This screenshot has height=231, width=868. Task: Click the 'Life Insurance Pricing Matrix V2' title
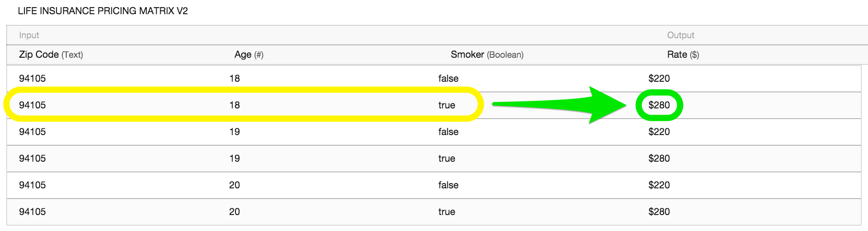103,11
